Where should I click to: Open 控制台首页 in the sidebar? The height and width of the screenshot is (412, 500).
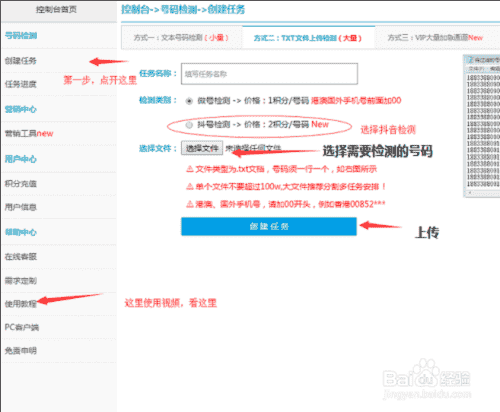click(56, 10)
